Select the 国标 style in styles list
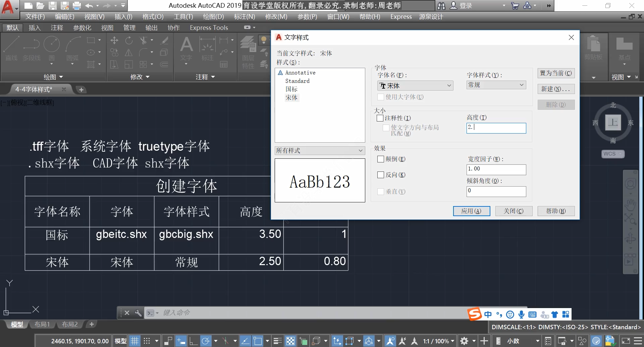 [291, 89]
